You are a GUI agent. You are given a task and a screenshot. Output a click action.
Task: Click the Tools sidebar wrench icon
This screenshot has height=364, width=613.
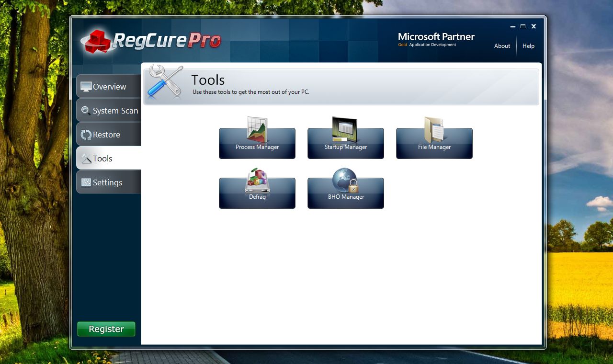(x=86, y=159)
